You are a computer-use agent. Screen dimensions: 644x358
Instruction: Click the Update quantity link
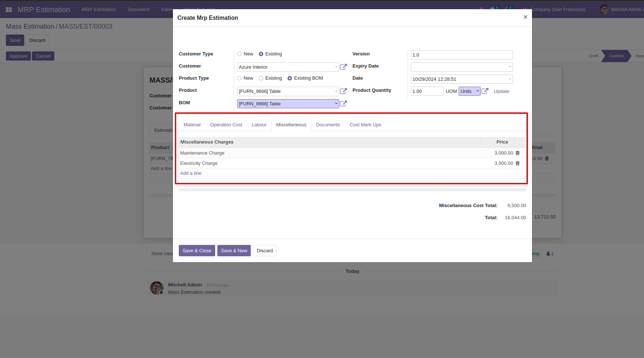pos(501,91)
